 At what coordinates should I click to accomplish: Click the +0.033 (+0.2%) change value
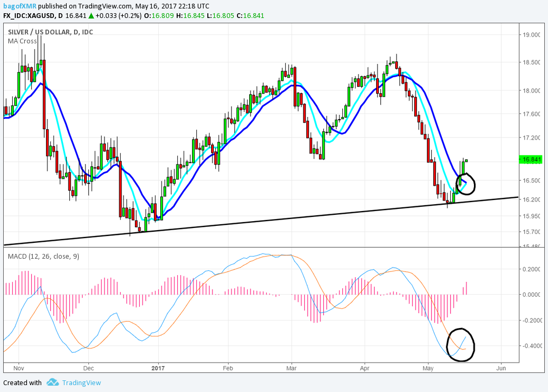pyautogui.click(x=118, y=16)
